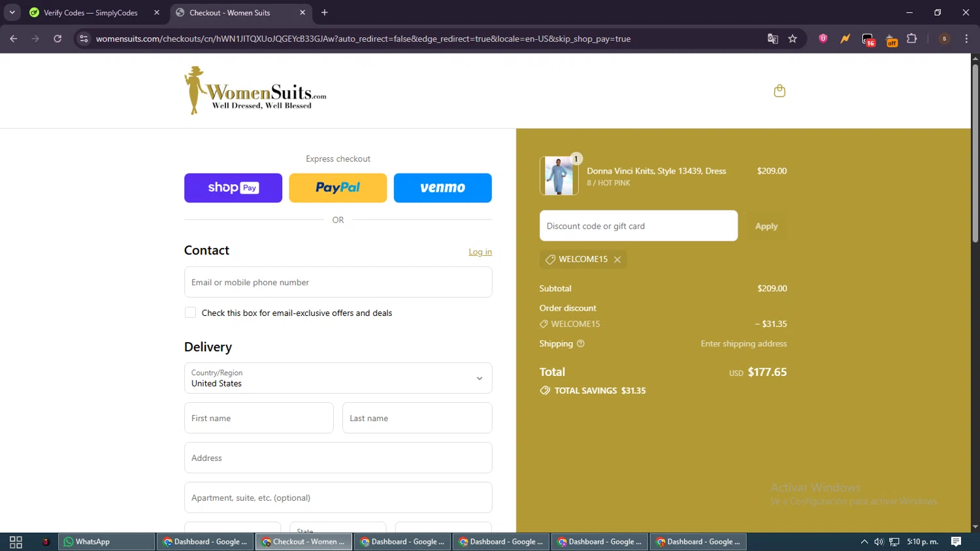
Task: Open site information icon in address bar
Action: (x=83, y=39)
